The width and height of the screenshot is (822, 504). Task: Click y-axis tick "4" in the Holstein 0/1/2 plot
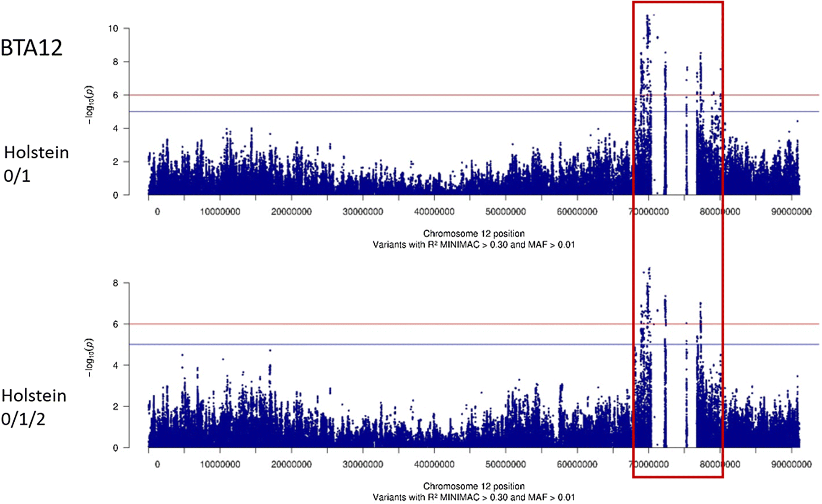(x=115, y=365)
